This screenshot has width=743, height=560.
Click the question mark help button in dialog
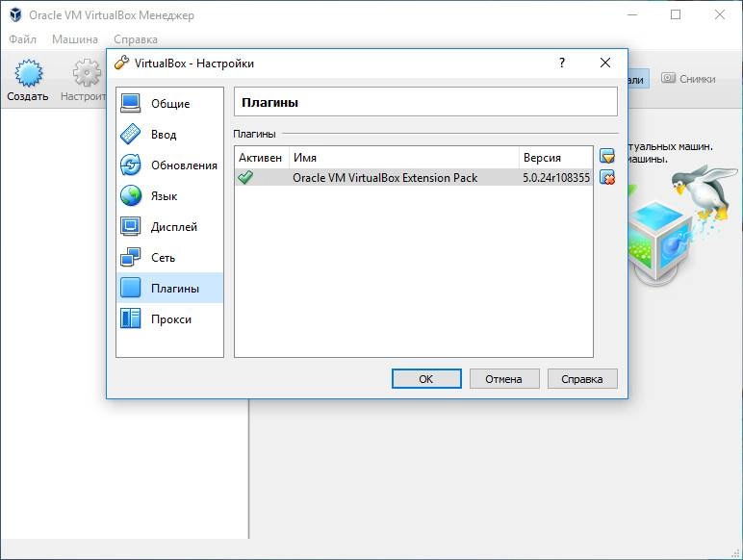[x=561, y=63]
